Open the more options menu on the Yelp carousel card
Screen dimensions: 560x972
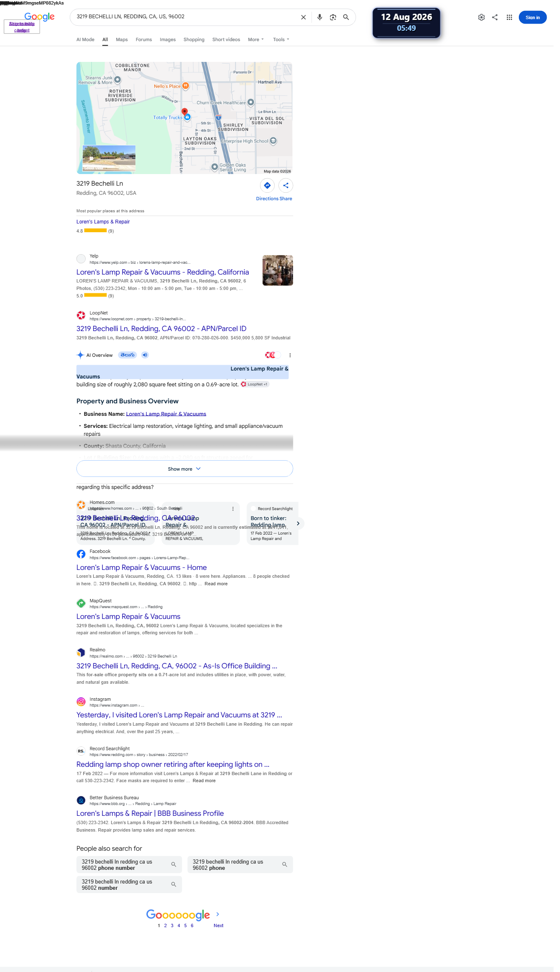[233, 509]
